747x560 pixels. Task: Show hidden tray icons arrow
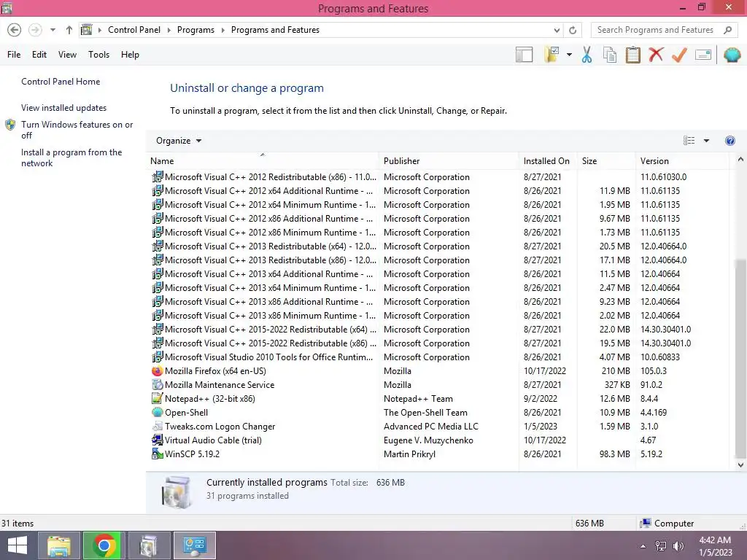pos(643,546)
